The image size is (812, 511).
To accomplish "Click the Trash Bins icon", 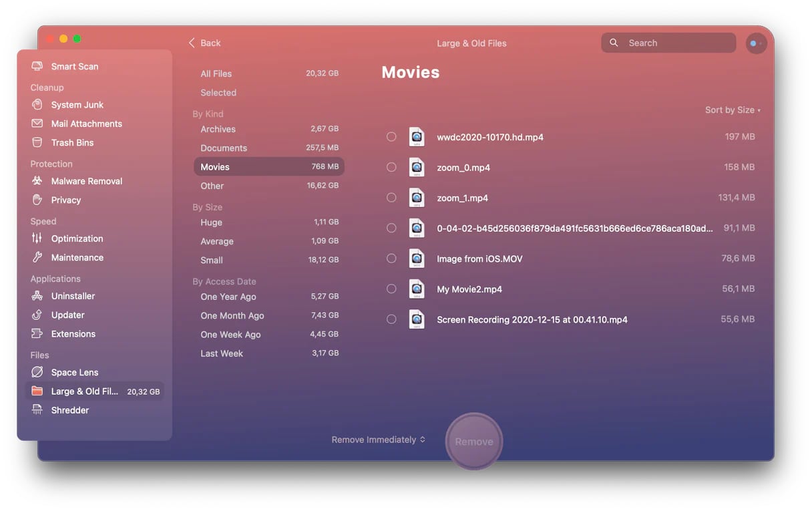I will coord(37,142).
